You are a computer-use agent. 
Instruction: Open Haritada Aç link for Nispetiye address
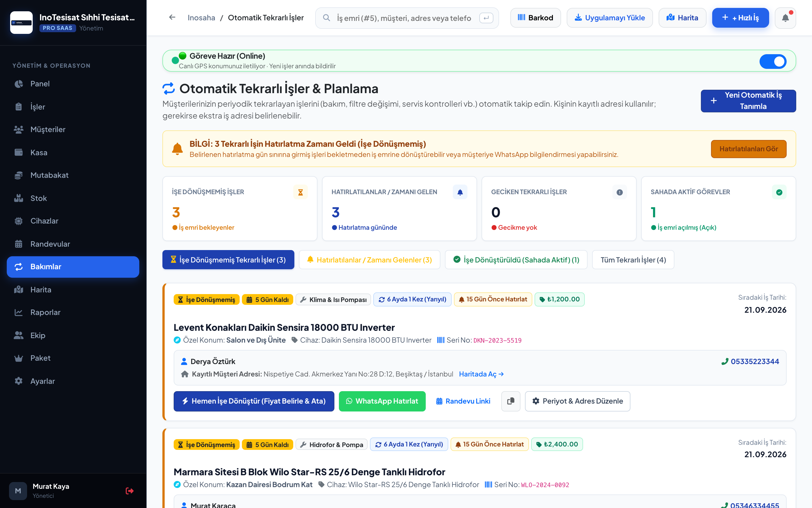click(x=481, y=374)
